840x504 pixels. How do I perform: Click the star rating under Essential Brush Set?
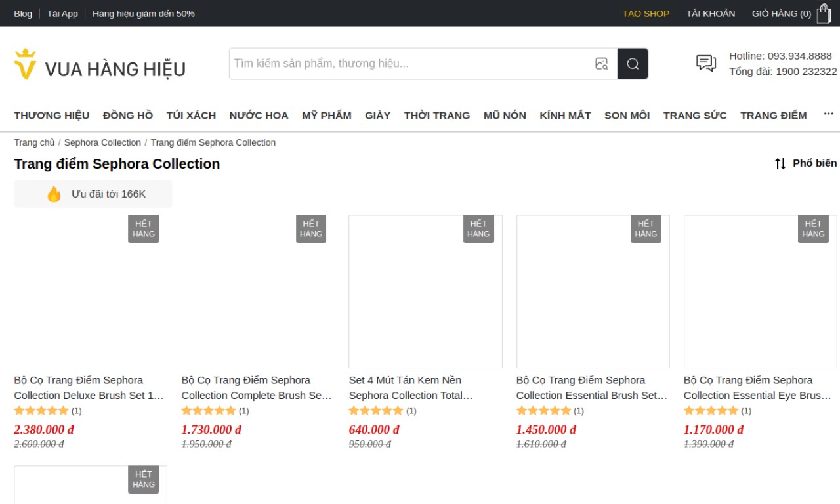543,411
